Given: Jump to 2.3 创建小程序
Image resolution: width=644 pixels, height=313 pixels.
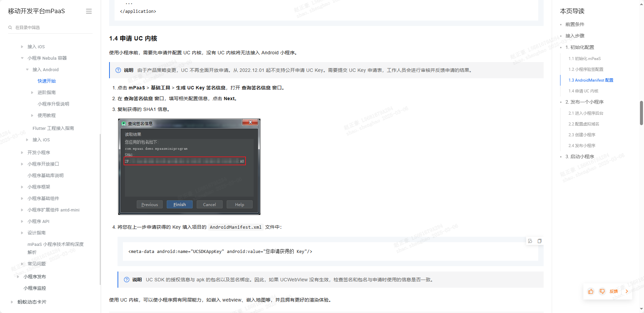Looking at the screenshot, I should [582, 135].
